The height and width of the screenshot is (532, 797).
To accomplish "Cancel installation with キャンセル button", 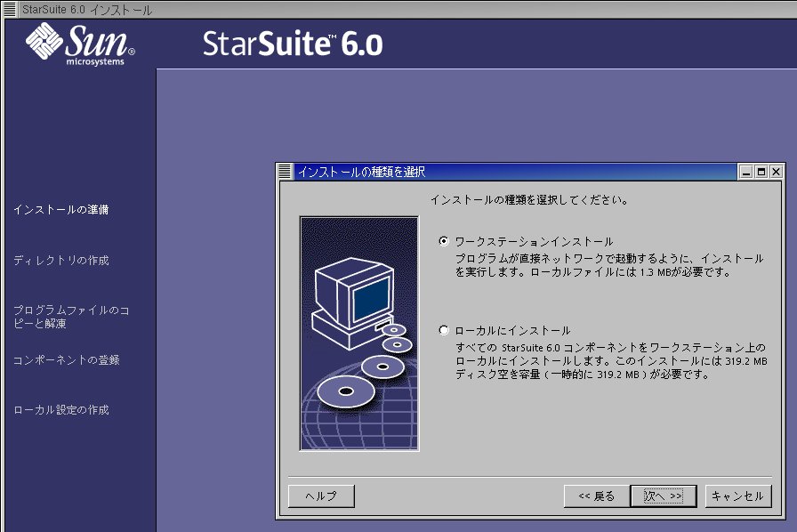I will coord(738,496).
